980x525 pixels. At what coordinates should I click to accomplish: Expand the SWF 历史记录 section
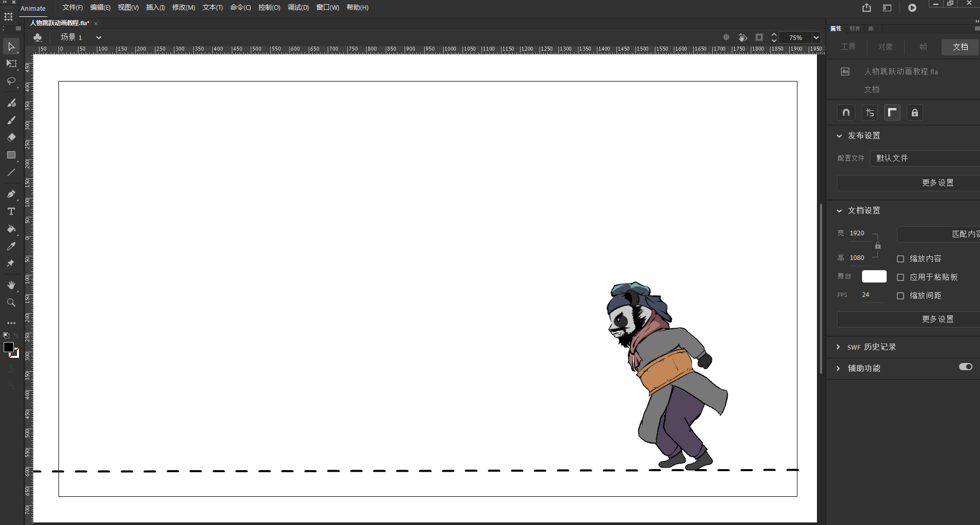(838, 347)
